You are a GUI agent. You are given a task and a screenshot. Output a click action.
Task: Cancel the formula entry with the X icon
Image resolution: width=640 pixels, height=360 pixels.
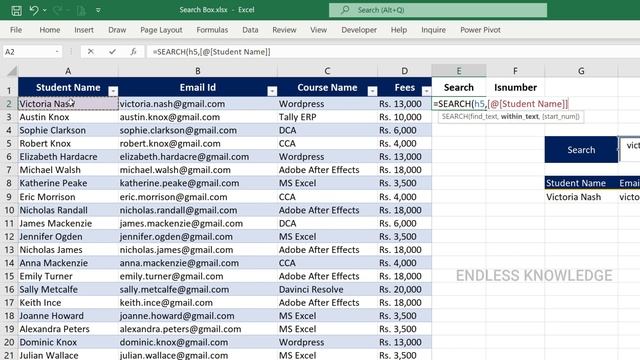tap(91, 51)
